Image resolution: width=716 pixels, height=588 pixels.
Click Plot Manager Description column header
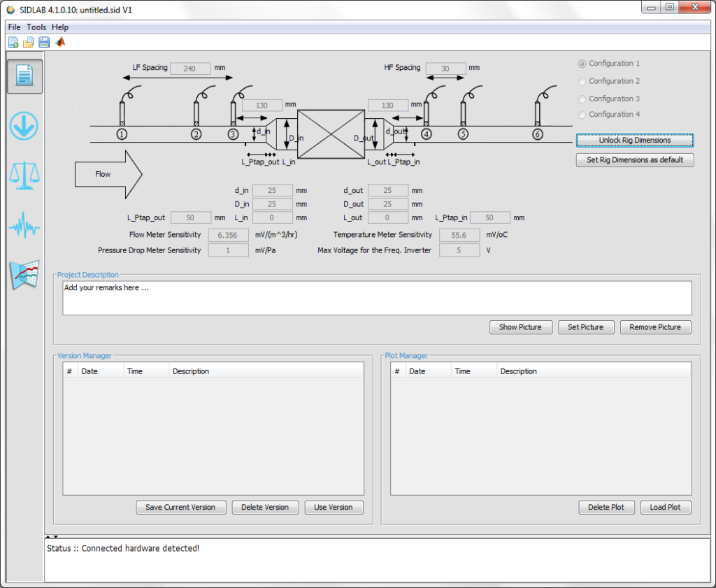[x=594, y=371]
